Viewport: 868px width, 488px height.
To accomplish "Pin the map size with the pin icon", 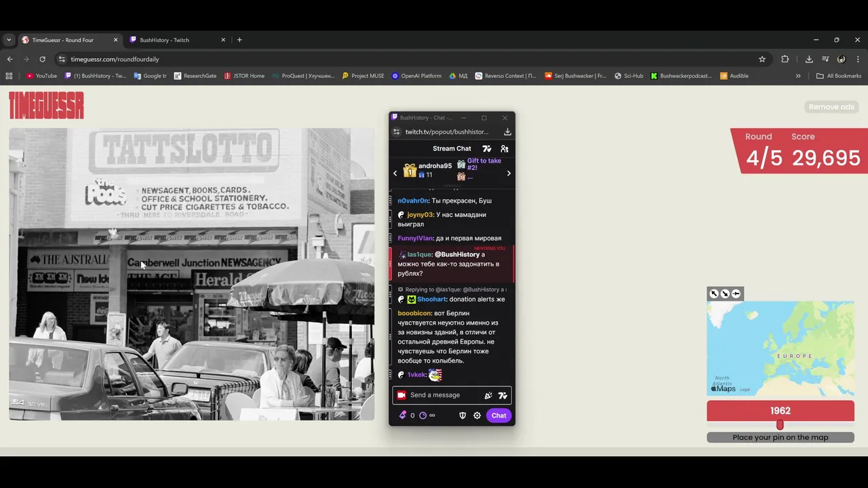I will click(x=736, y=293).
